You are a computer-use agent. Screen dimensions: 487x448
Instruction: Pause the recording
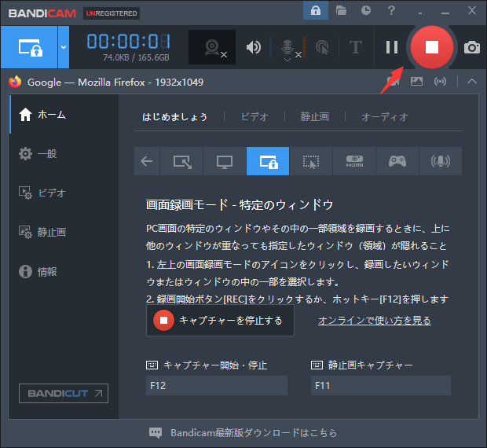click(392, 47)
